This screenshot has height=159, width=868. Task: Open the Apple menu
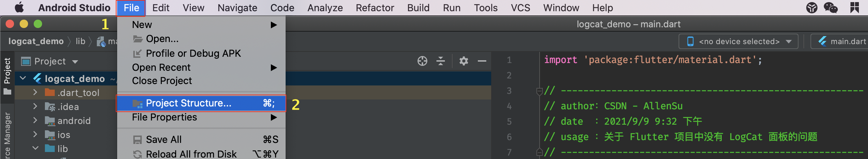[19, 7]
